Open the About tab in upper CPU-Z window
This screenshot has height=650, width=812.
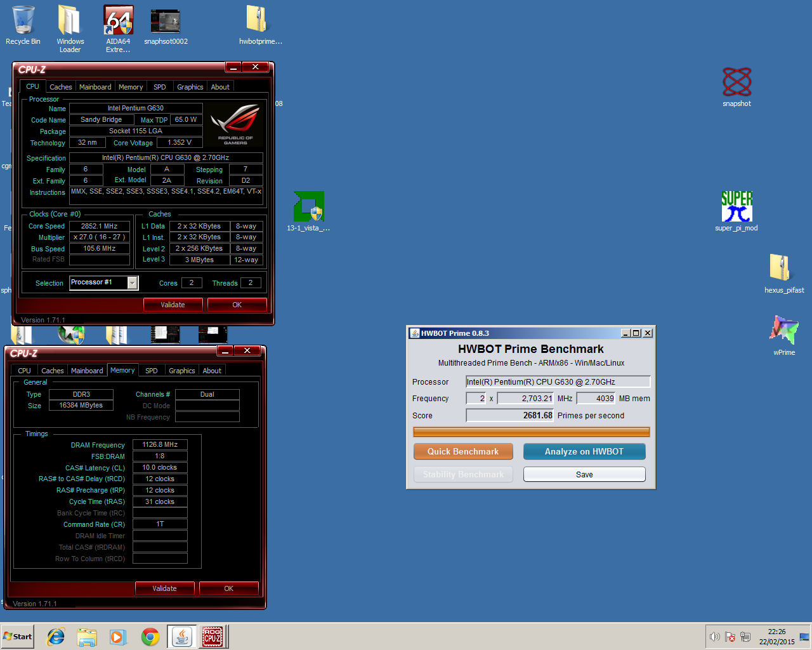tap(220, 87)
